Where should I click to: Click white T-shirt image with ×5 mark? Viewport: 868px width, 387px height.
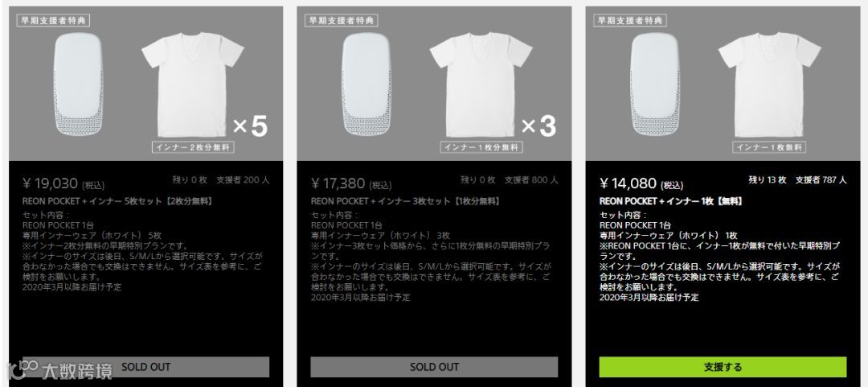(193, 84)
